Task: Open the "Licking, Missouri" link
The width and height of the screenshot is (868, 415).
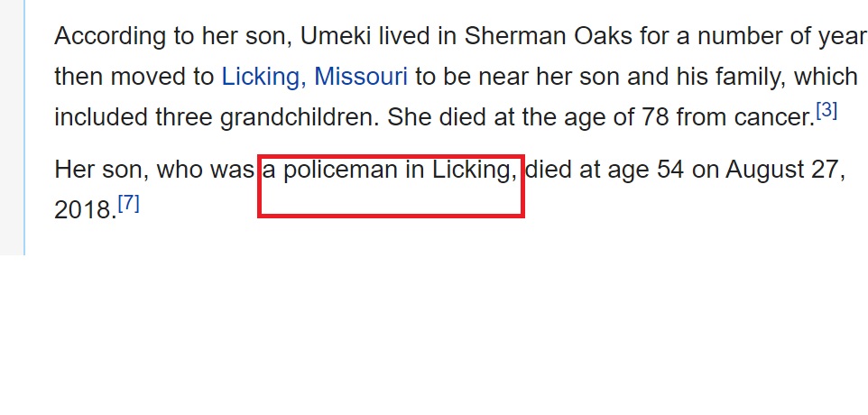Action: [314, 77]
